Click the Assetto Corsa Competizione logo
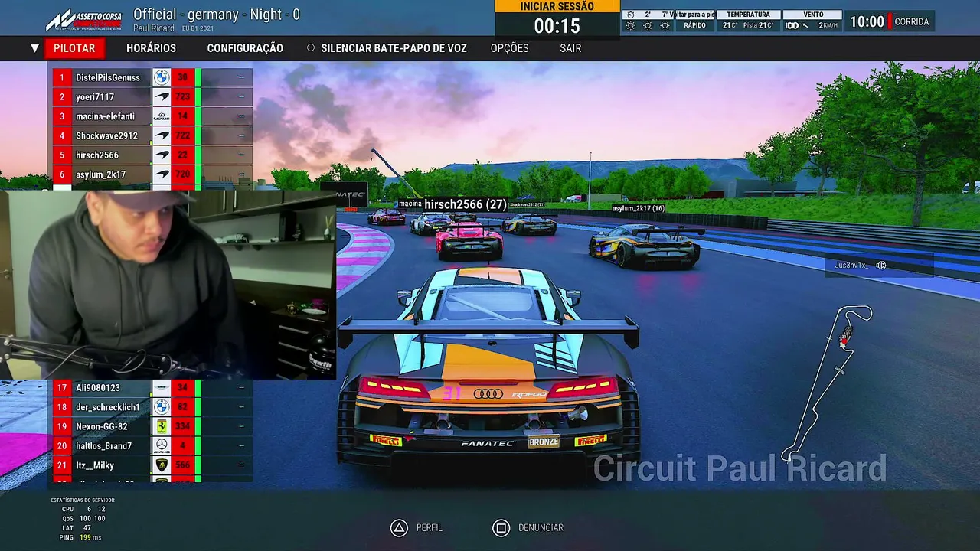The image size is (980, 551). (x=84, y=20)
